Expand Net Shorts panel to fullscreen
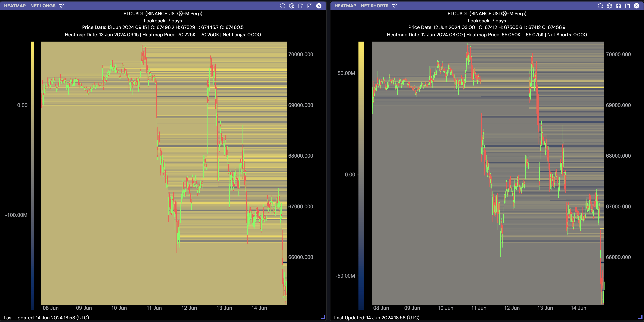The width and height of the screenshot is (644, 322). 627,6
